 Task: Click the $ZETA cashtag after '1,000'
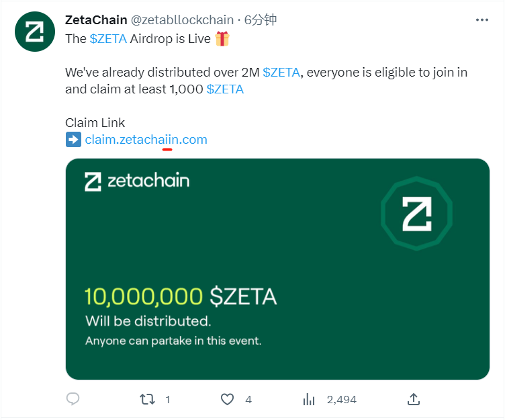click(225, 89)
